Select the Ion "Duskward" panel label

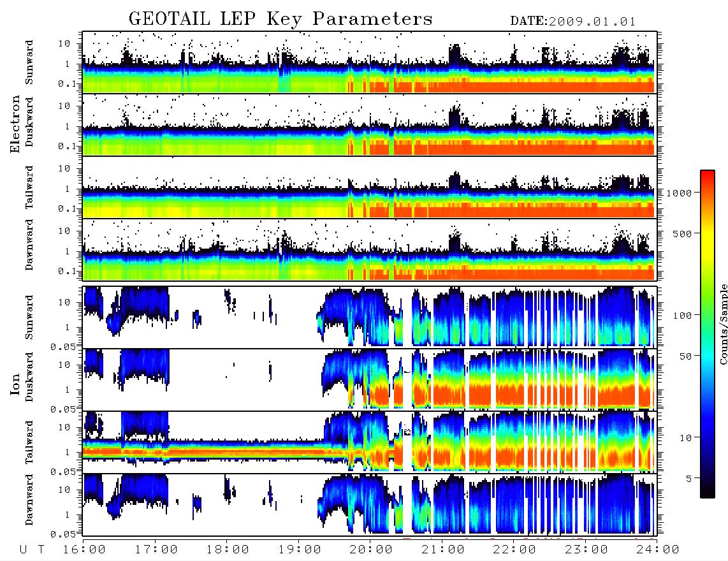29,377
